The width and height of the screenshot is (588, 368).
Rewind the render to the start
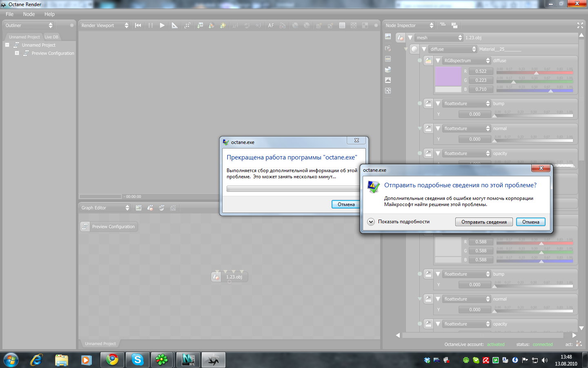tap(138, 25)
